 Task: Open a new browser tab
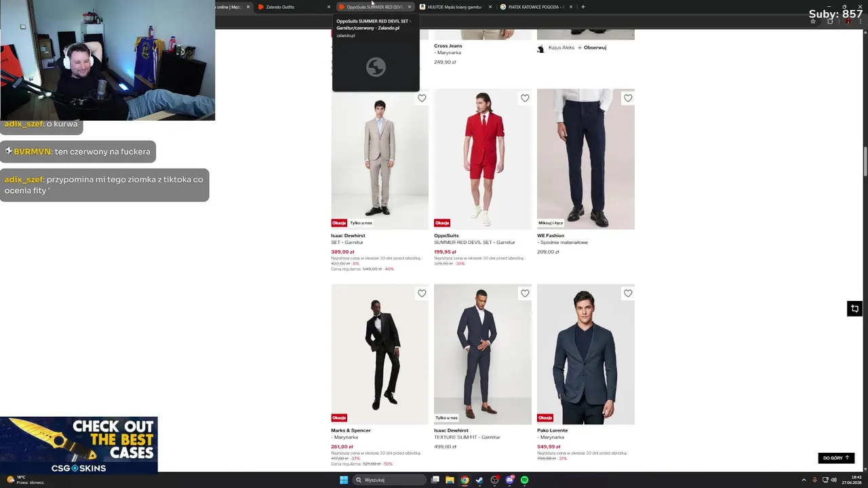[583, 7]
